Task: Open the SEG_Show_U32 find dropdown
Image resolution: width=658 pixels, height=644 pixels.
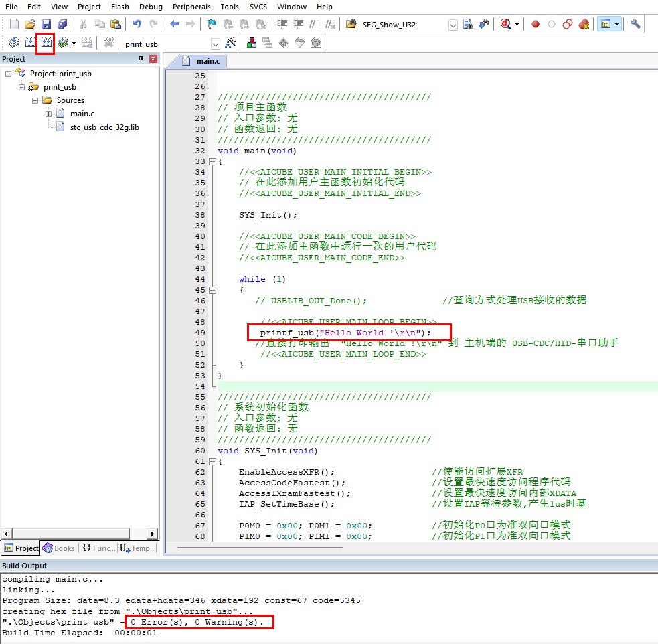Action: tap(453, 25)
